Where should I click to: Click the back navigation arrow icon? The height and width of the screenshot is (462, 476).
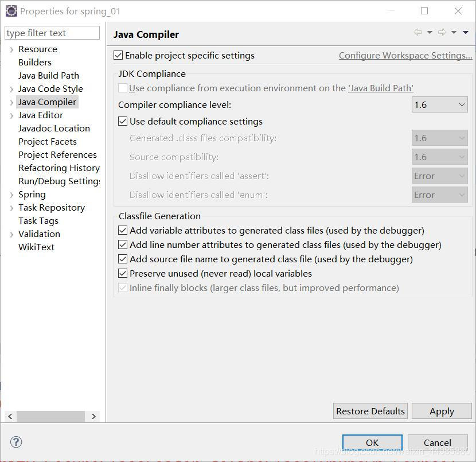pos(418,32)
